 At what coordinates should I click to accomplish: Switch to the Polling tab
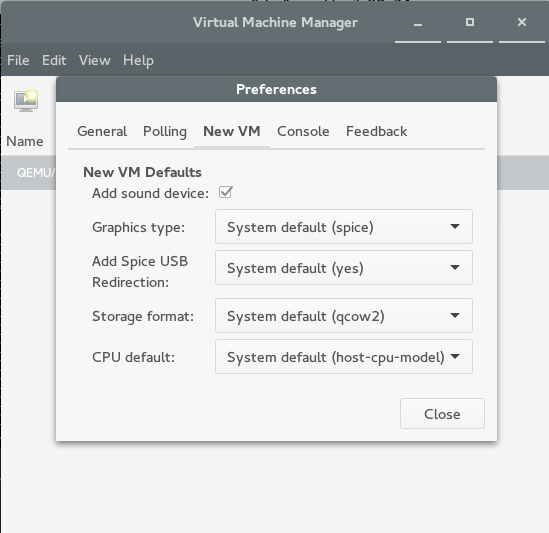[x=165, y=132]
